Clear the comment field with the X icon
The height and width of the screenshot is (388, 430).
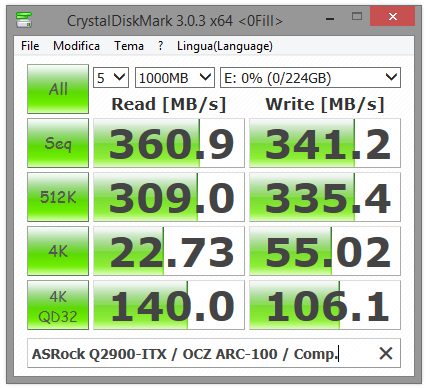pos(386,353)
